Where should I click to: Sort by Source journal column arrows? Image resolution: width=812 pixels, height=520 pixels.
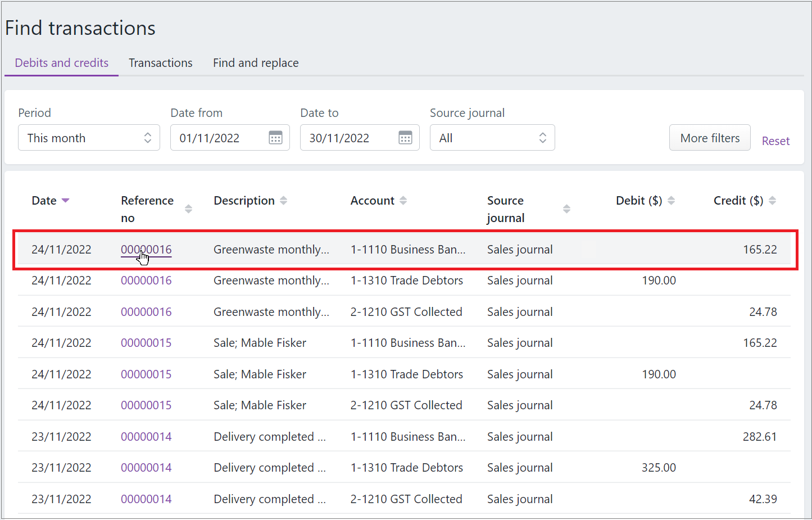point(566,209)
